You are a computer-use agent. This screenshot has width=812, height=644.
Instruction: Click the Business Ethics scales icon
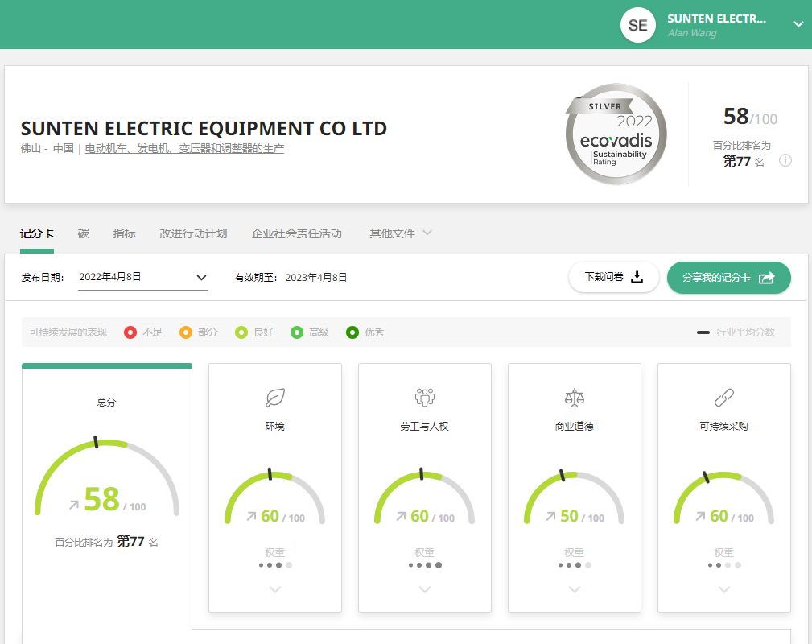(x=574, y=398)
